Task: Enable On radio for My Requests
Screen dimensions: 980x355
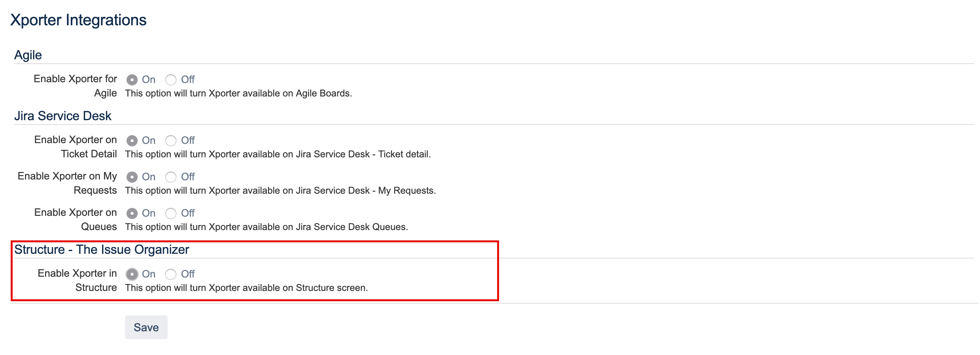Action: point(132,177)
